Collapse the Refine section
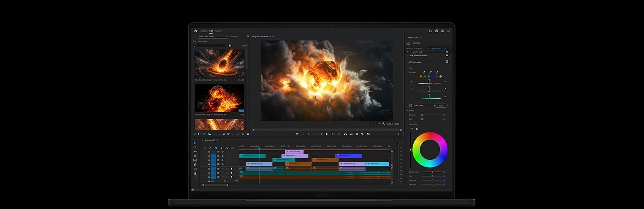Viewport: 644px width, 209px height. click(x=407, y=111)
